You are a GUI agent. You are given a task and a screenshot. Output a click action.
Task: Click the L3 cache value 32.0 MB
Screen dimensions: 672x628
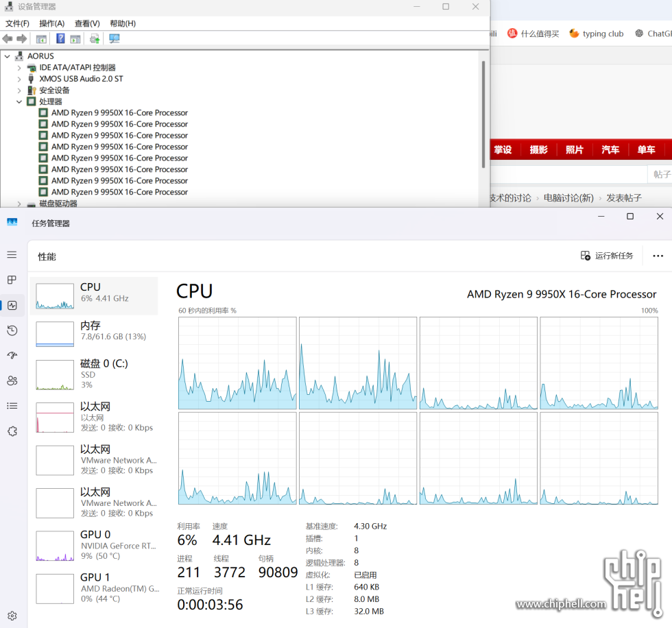pos(369,612)
